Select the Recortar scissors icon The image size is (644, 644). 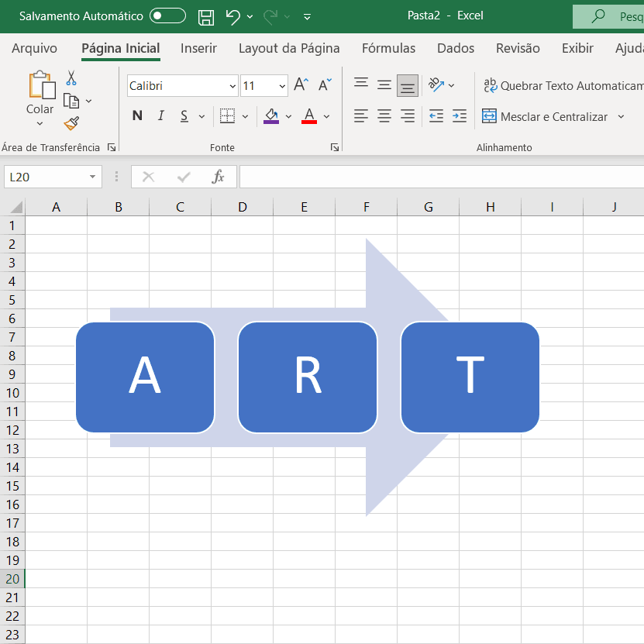point(71,77)
